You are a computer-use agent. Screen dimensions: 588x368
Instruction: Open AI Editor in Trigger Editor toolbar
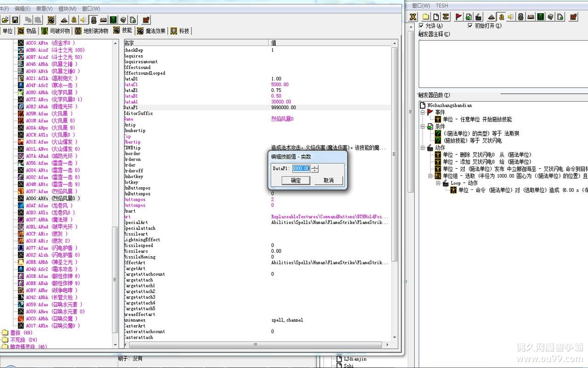[x=540, y=17]
